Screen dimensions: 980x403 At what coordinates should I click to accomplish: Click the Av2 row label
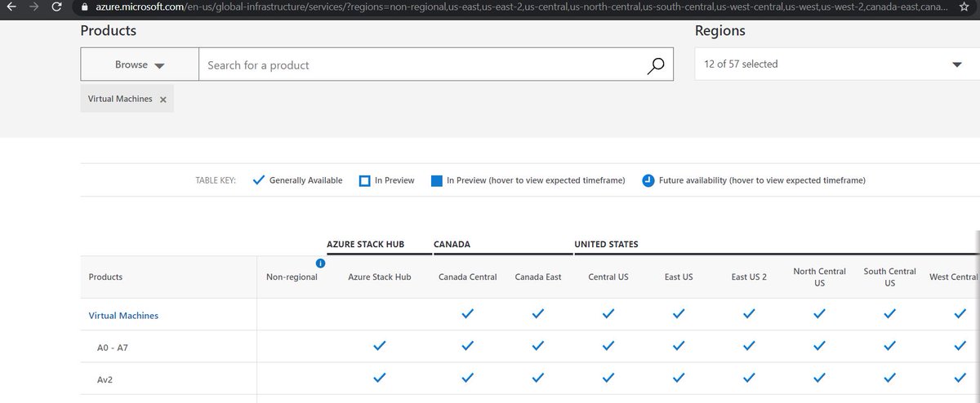(x=106, y=379)
